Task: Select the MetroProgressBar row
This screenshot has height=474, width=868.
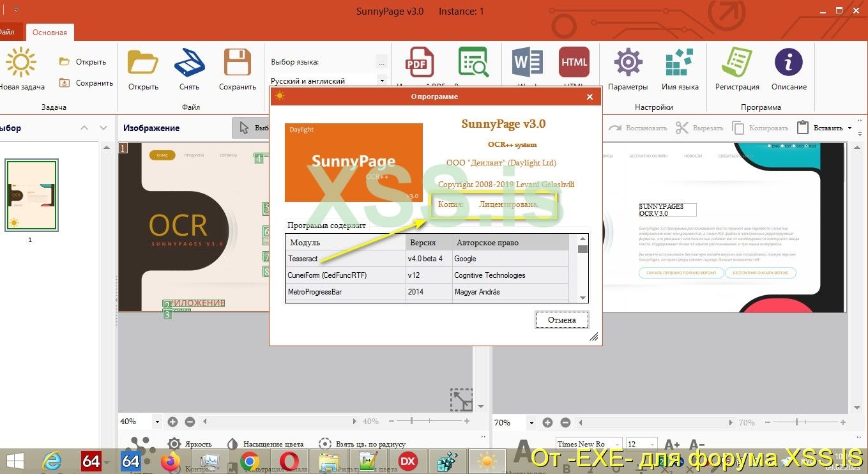Action: point(427,292)
